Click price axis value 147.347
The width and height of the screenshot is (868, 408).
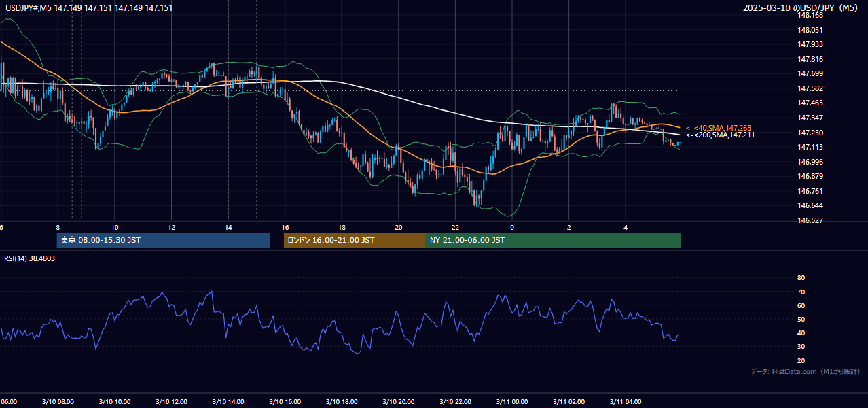pyautogui.click(x=810, y=118)
